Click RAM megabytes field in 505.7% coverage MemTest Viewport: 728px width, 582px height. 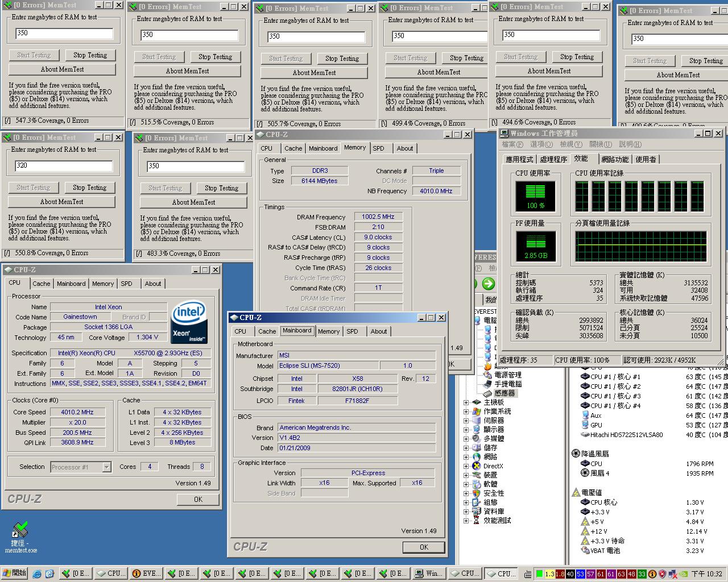(316, 36)
